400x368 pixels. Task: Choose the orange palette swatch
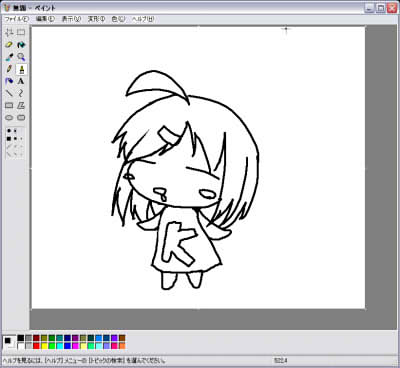(122, 346)
